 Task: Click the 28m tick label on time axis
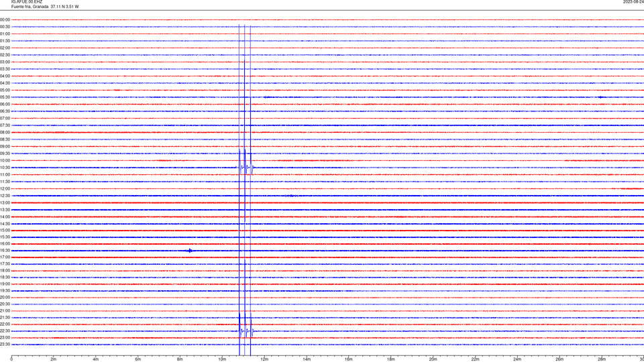pos(602,359)
